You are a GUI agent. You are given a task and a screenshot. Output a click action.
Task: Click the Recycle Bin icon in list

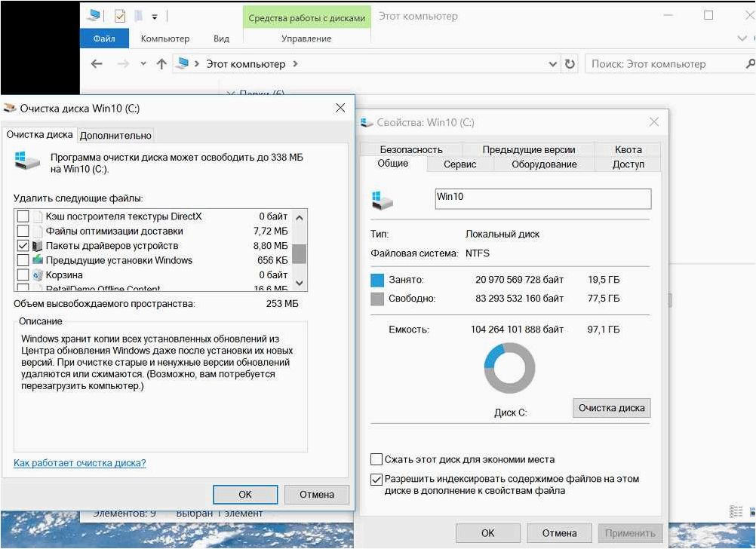pos(37,274)
